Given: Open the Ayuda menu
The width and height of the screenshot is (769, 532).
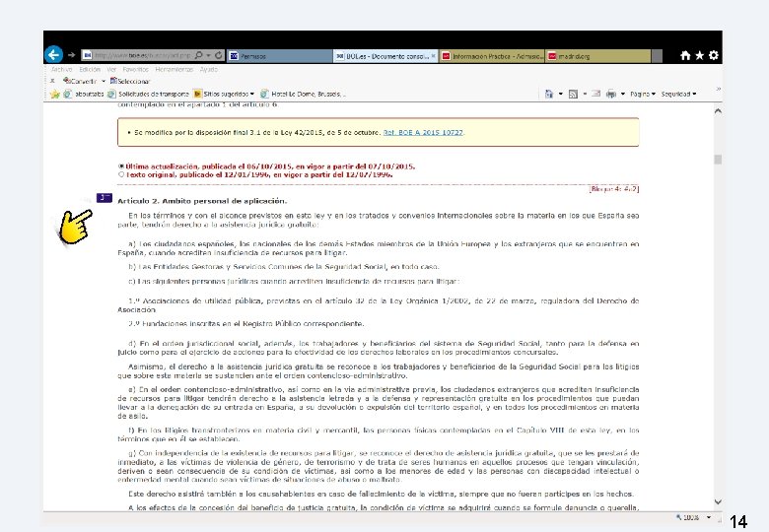Looking at the screenshot, I should coord(208,70).
